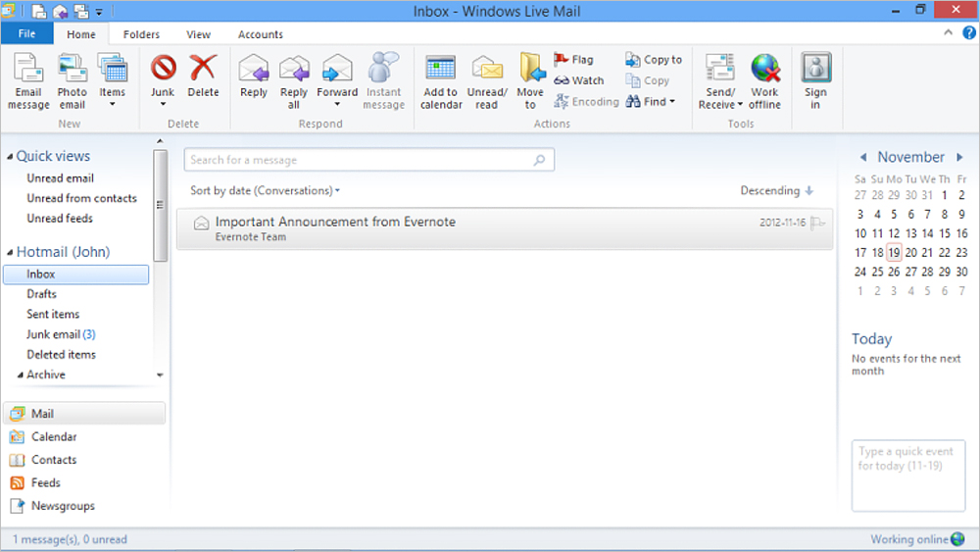Toggle Descending sort order
Image resolution: width=980 pixels, height=552 pixels.
pyautogui.click(x=777, y=190)
